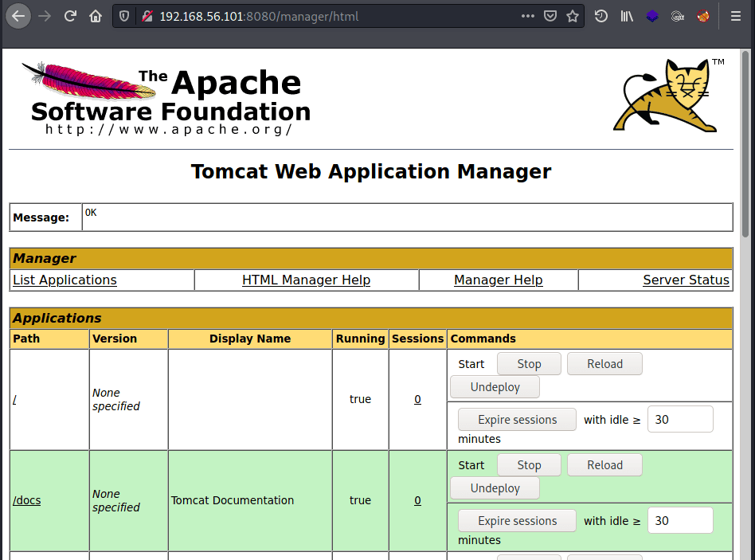This screenshot has width=755, height=560.
Task: Stop the /docs application
Action: [529, 465]
